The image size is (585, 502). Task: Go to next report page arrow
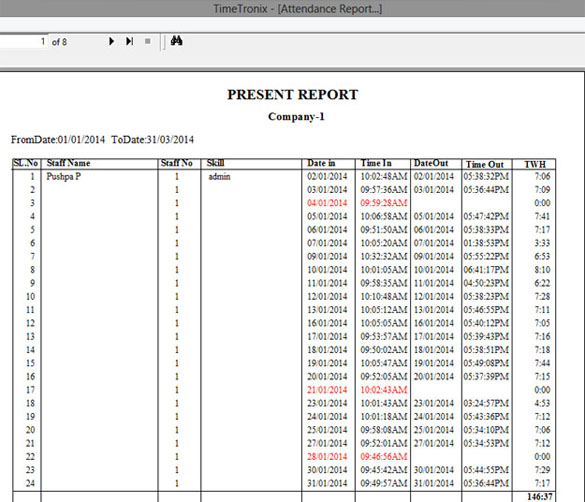pos(111,41)
